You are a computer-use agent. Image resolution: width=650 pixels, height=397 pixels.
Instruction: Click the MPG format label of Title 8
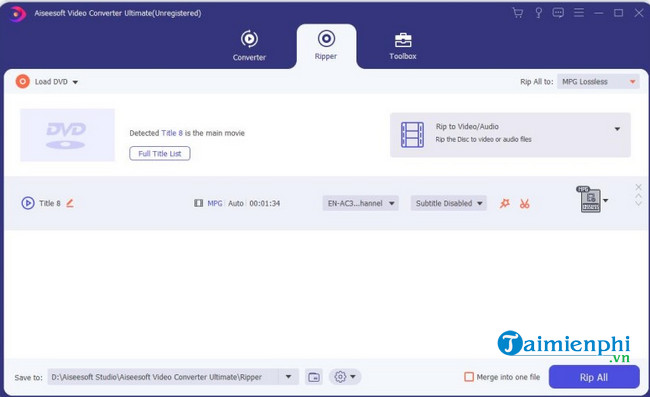pyautogui.click(x=215, y=203)
